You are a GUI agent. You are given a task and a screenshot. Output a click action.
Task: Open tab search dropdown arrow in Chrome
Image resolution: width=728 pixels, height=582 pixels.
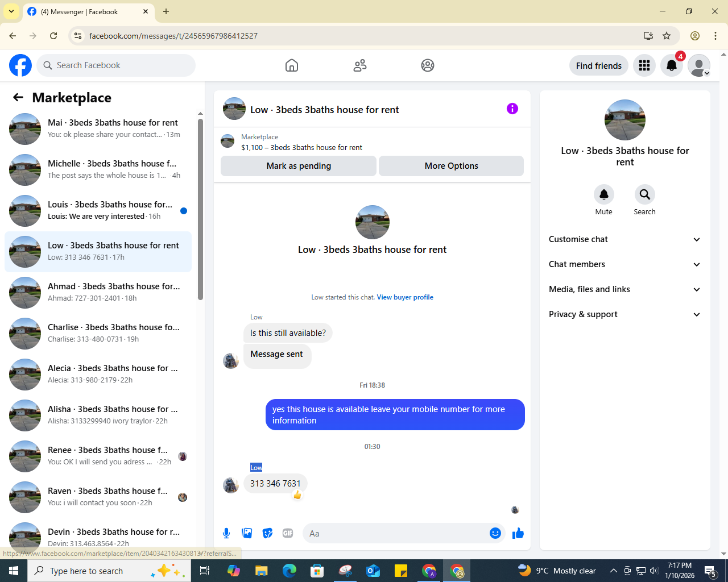pyautogui.click(x=11, y=11)
